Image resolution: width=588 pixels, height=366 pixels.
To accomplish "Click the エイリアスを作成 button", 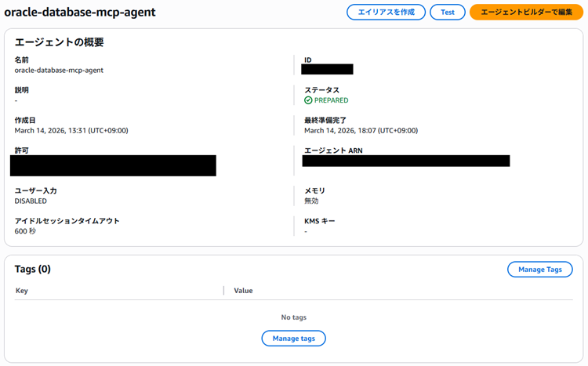I will (x=386, y=13).
